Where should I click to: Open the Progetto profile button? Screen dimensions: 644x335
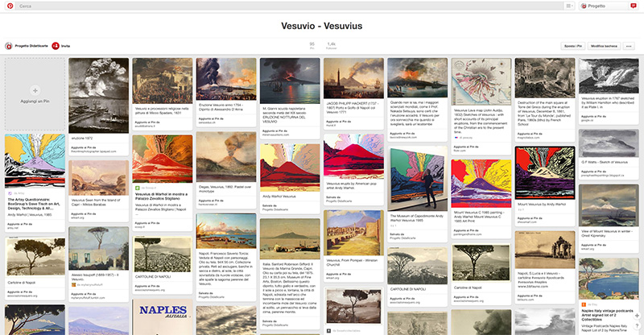pyautogui.click(x=604, y=6)
